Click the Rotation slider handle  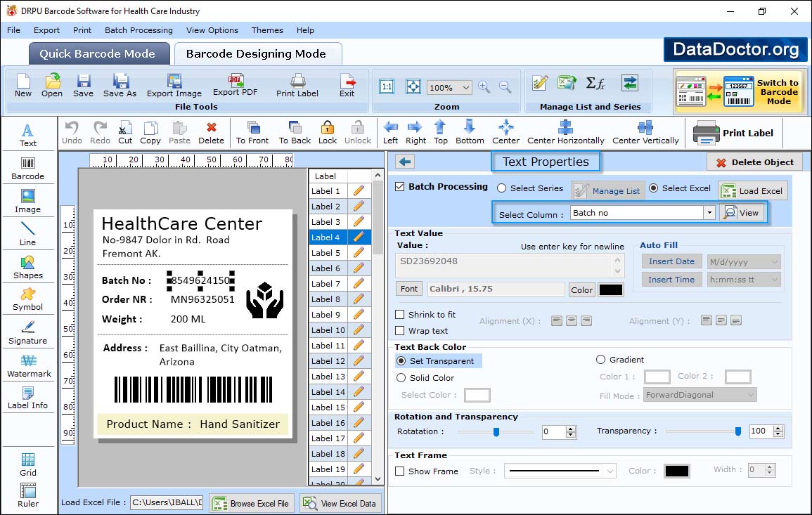pyautogui.click(x=496, y=431)
